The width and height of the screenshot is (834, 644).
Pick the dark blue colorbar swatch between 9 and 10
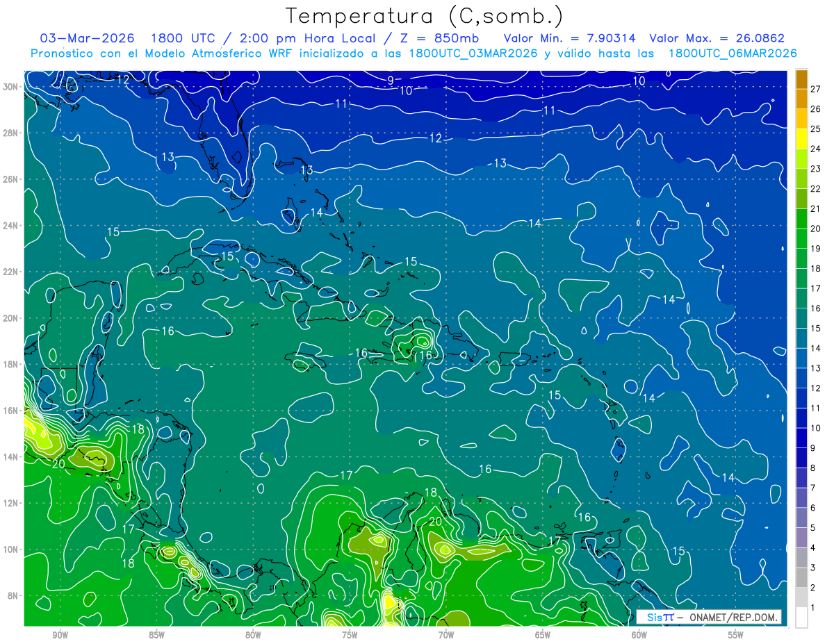click(x=801, y=438)
